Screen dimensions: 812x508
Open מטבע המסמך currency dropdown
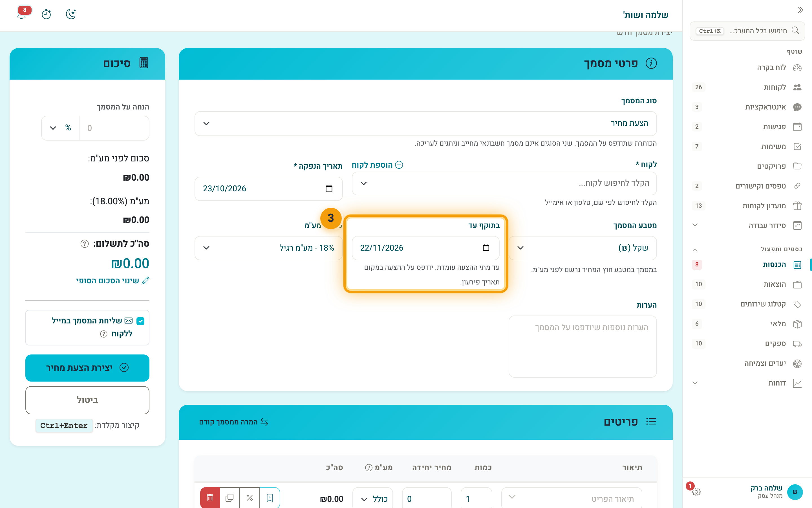582,248
